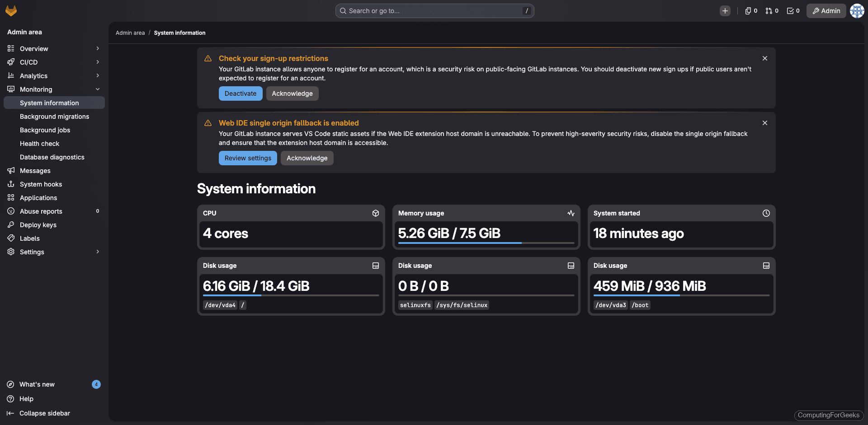Select Health check in the sidebar

40,143
